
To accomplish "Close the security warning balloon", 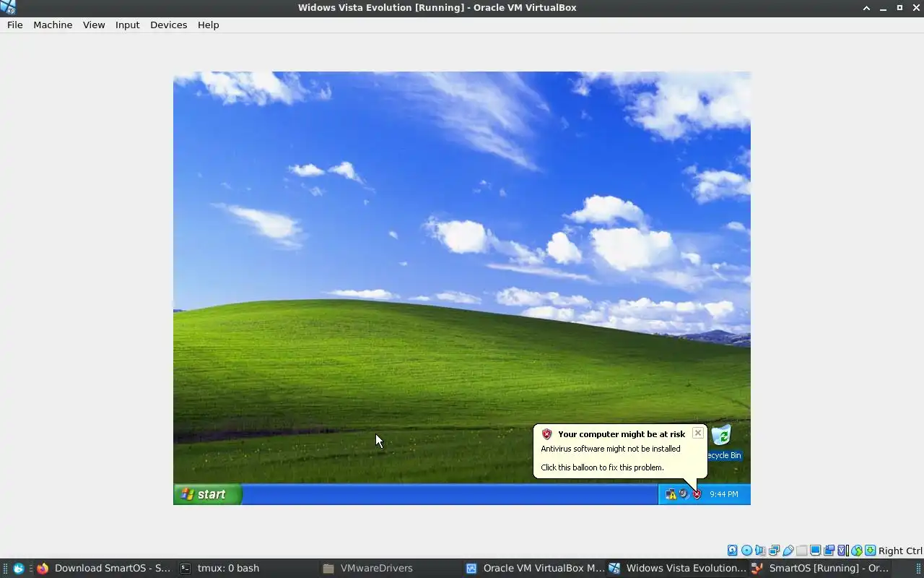I will (x=697, y=433).
